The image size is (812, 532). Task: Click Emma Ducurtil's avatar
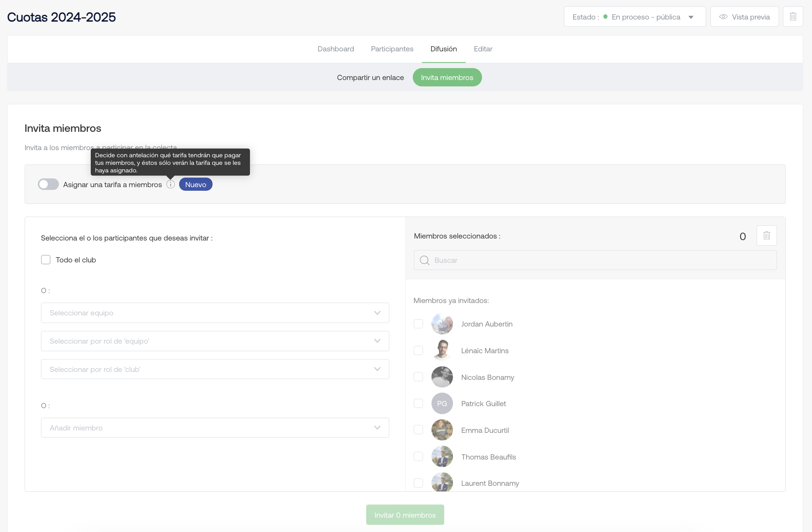click(x=442, y=430)
